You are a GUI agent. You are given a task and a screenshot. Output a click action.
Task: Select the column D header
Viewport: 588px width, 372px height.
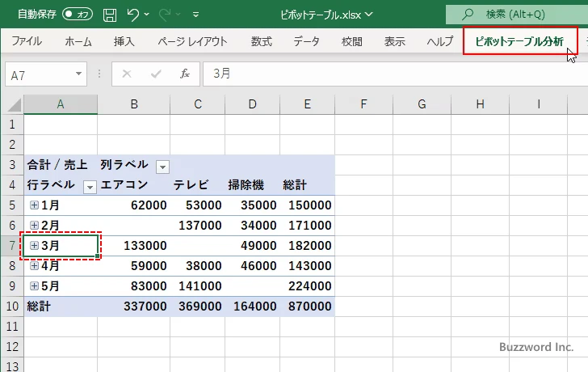coord(253,104)
